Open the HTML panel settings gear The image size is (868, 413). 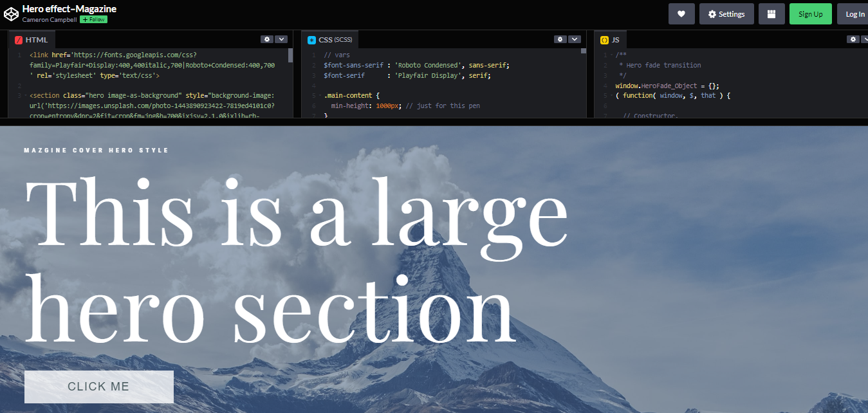click(x=267, y=39)
